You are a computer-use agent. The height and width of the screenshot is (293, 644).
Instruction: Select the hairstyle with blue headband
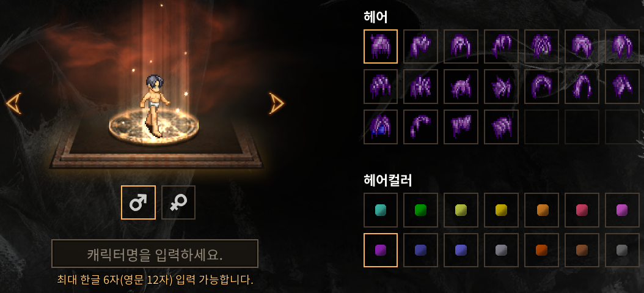[x=380, y=127]
